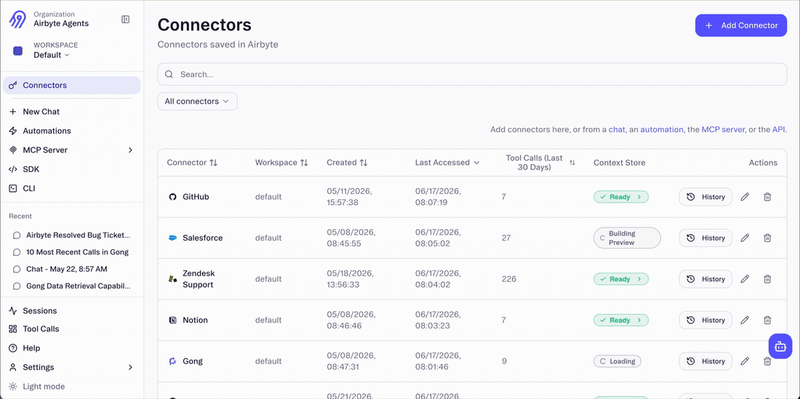Screen dimensions: 800x399
Task: Open recent chat 10 Most Recent Calls in Gong
Action: 72,252
